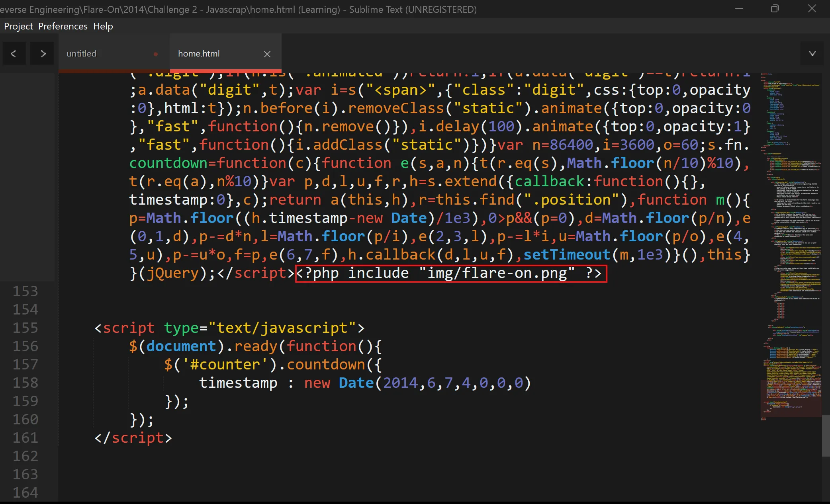Open the Preferences menu
The width and height of the screenshot is (830, 504).
(x=63, y=26)
